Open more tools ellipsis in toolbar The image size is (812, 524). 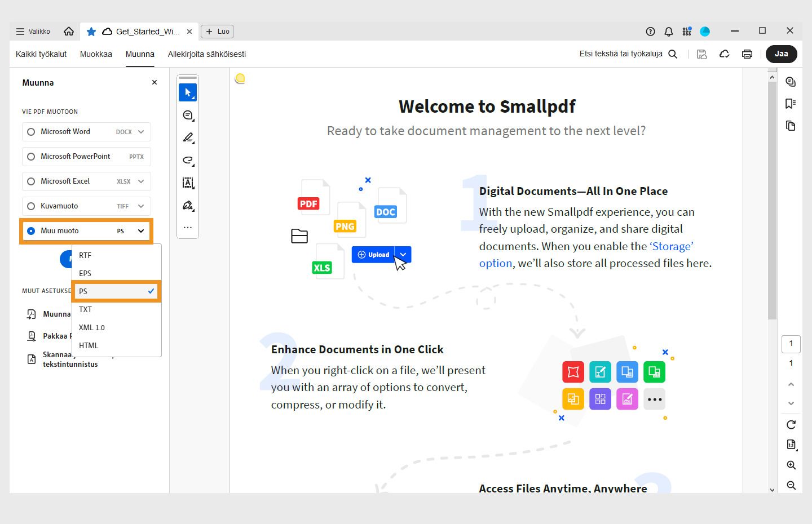pos(188,228)
